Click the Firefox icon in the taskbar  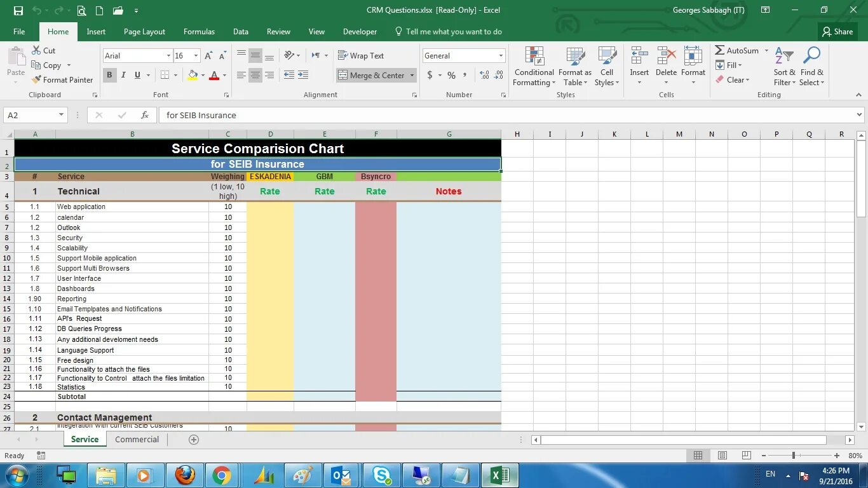[x=184, y=475]
